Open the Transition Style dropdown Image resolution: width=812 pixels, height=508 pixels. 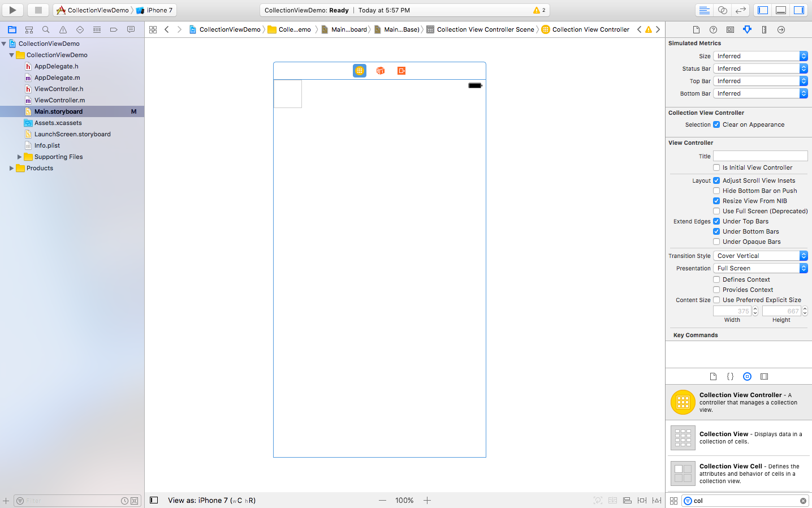point(760,256)
